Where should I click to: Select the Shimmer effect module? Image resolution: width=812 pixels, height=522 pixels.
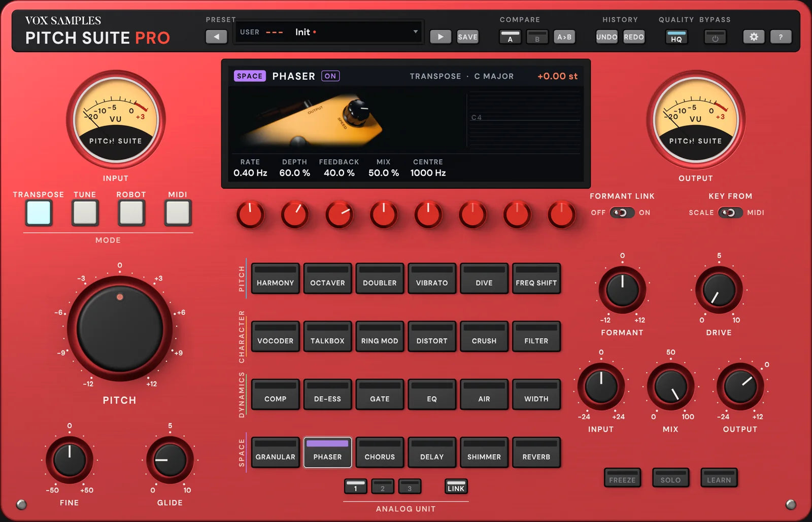point(484,452)
